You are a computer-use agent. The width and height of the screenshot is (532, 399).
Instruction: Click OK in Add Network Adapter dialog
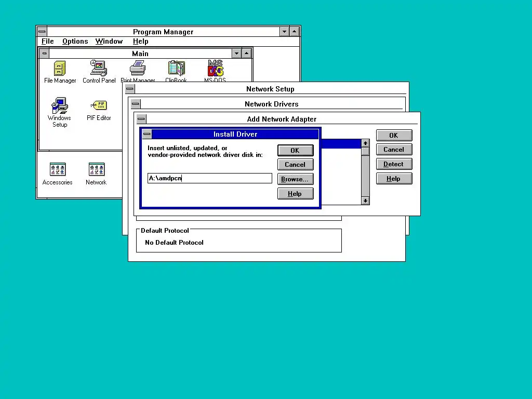[x=394, y=136]
